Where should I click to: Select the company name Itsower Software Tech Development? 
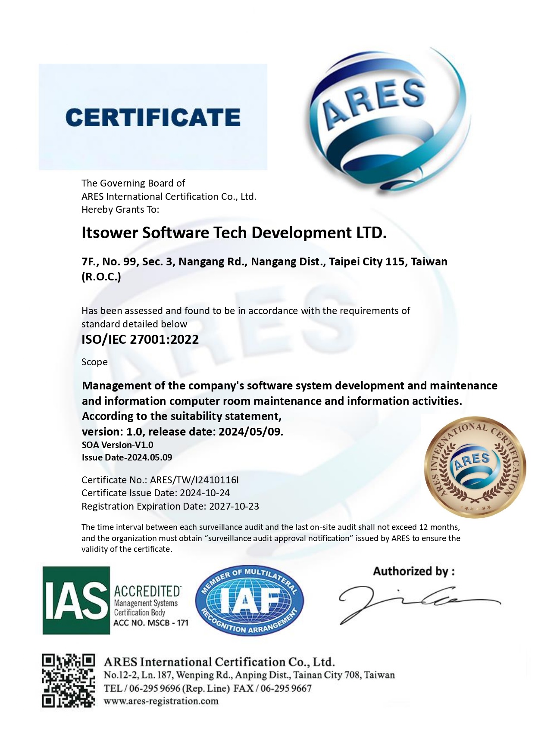(x=234, y=233)
